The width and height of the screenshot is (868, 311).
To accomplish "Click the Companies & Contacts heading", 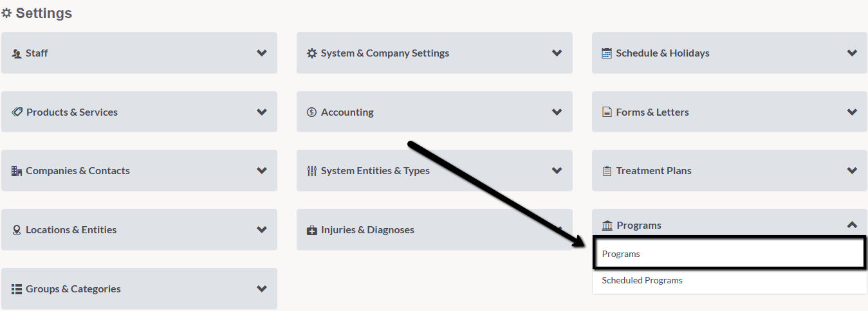I will [78, 171].
